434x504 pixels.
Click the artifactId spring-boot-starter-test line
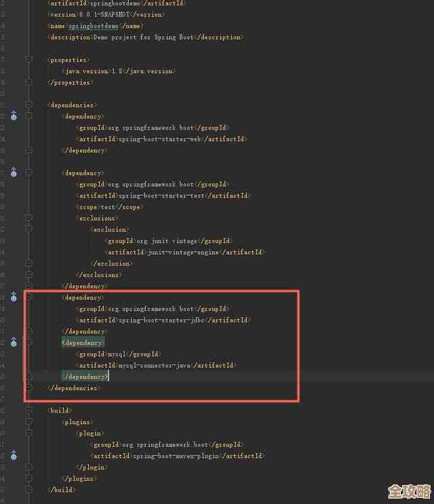pos(163,195)
